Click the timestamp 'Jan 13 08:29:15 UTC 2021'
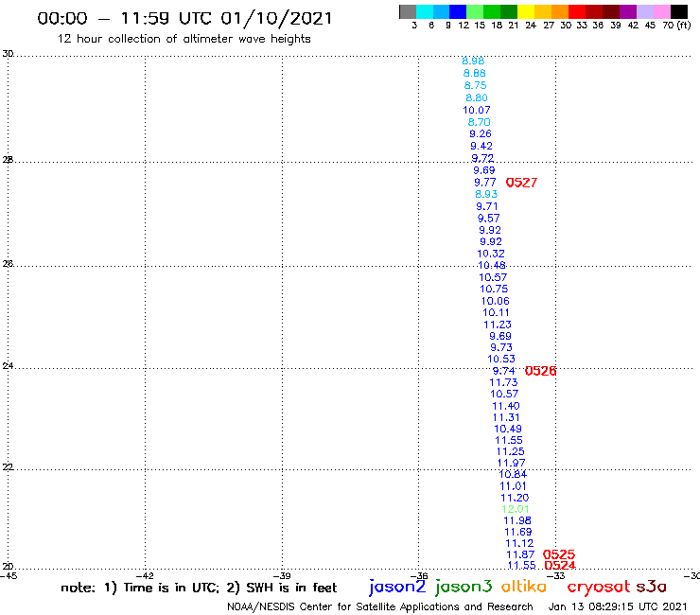The width and height of the screenshot is (700, 615). tap(618, 607)
